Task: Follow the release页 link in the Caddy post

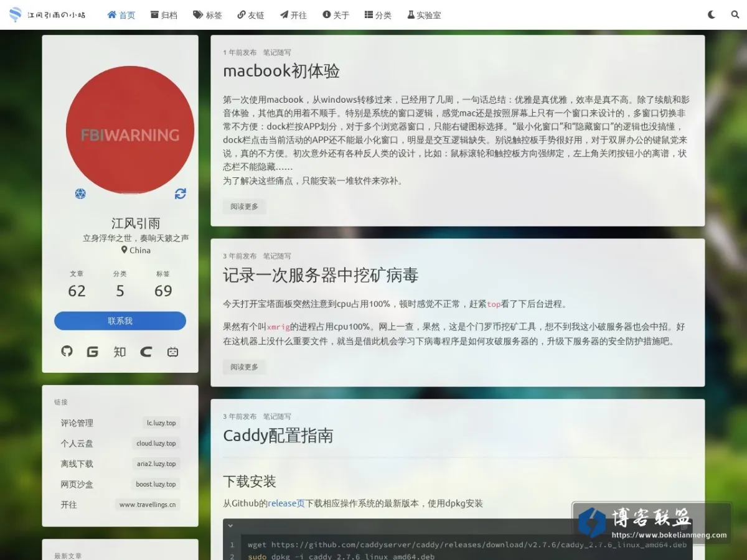Action: point(286,504)
